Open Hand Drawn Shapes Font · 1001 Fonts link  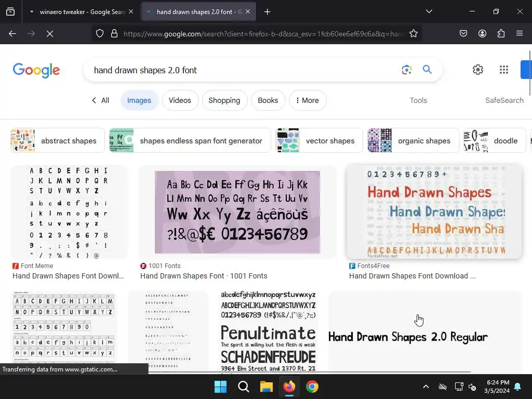pos(204,276)
